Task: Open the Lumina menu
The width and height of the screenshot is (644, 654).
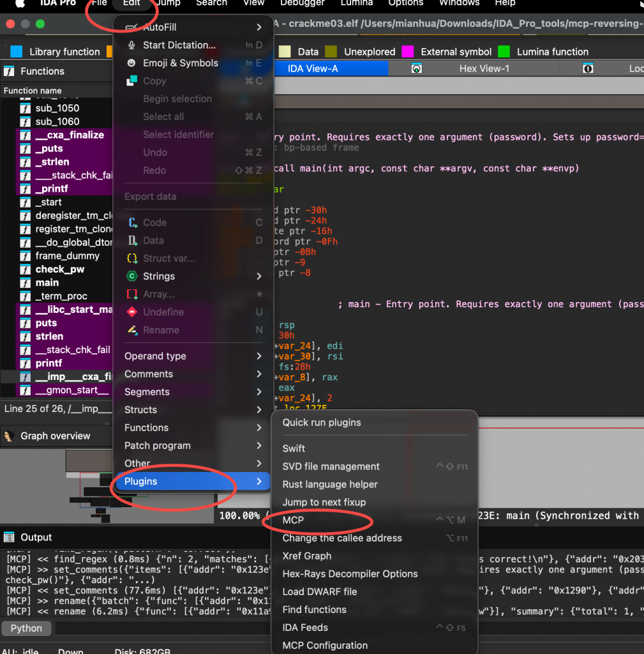Action: (356, 3)
